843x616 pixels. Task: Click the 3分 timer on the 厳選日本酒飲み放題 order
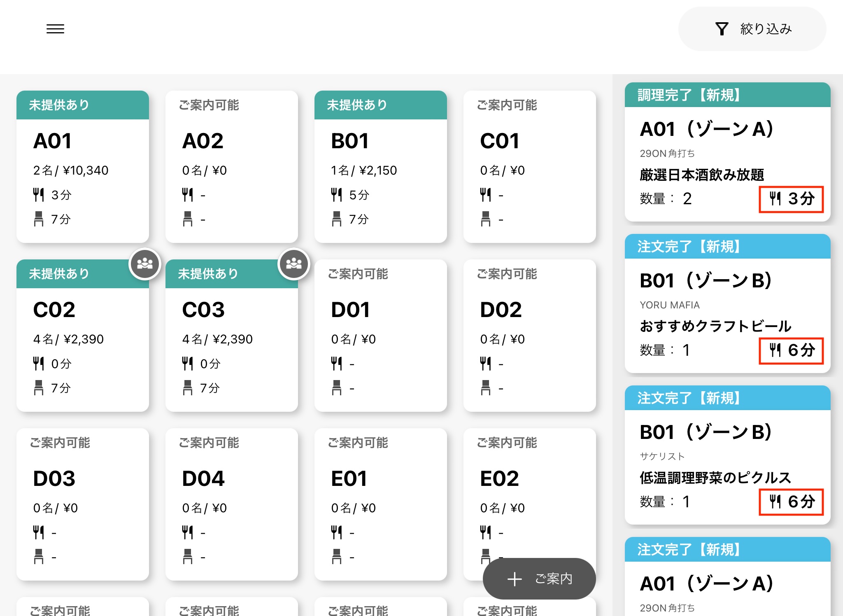[x=791, y=199]
